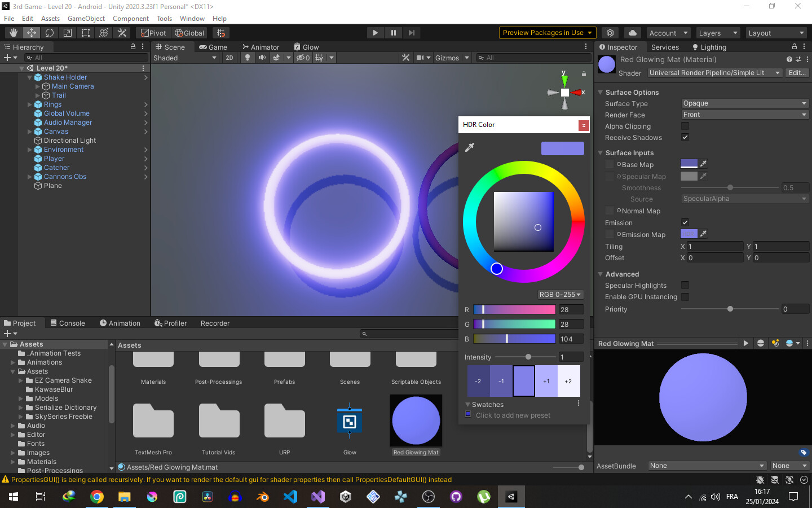Screen dimensions: 812x508
Task: Select the Glow asset thumbnail in Project
Action: click(x=350, y=421)
